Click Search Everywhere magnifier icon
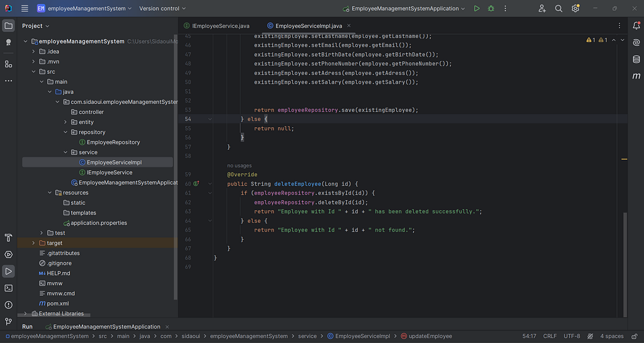Screen dimensions: 644x343 tap(558, 8)
